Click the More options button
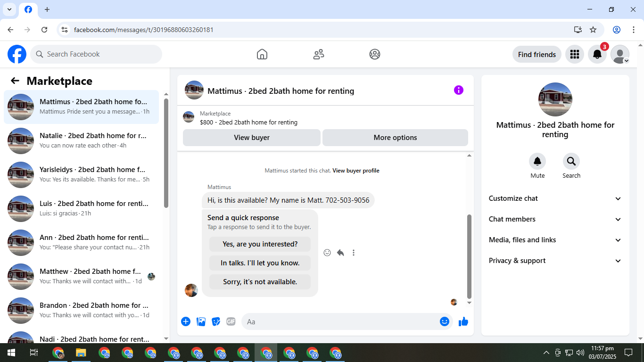Image resolution: width=644 pixels, height=362 pixels. [395, 138]
